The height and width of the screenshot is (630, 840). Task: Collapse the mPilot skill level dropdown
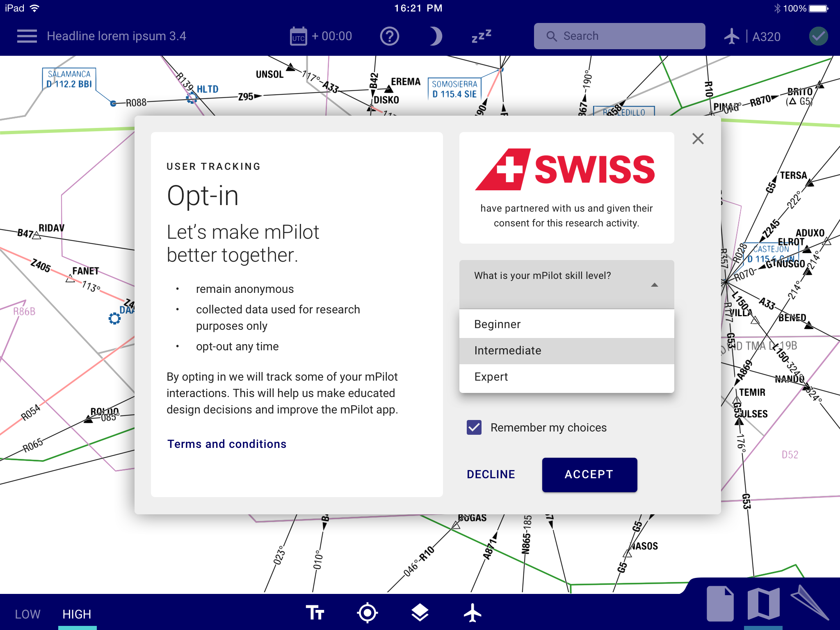[x=654, y=285]
